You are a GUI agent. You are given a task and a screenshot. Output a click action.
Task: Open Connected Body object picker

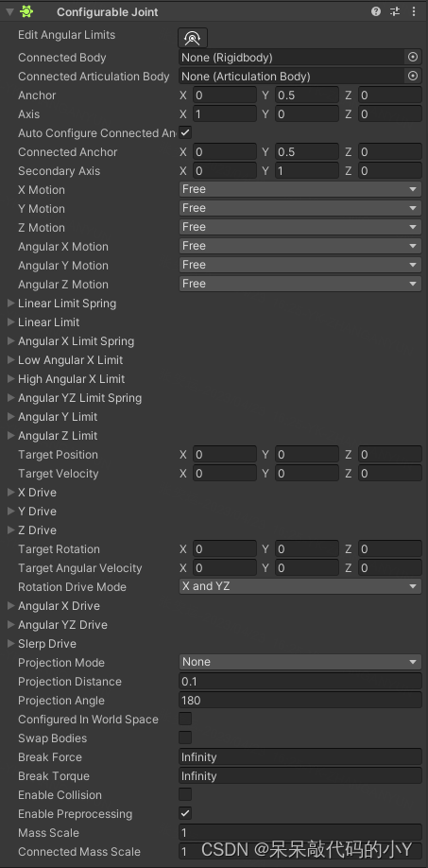coord(413,57)
